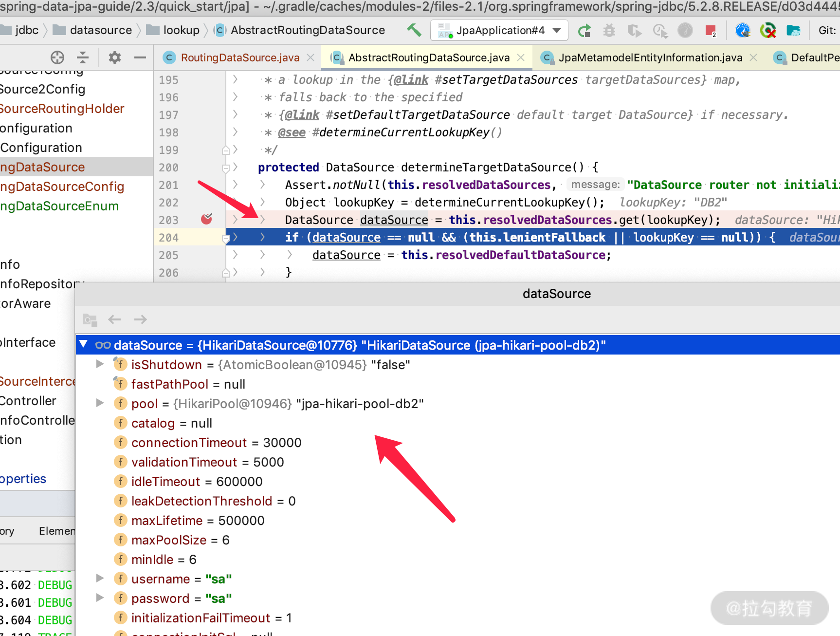Viewport: 840px width, 636px height.
Task: Click the Build project hammer icon
Action: [x=414, y=30]
